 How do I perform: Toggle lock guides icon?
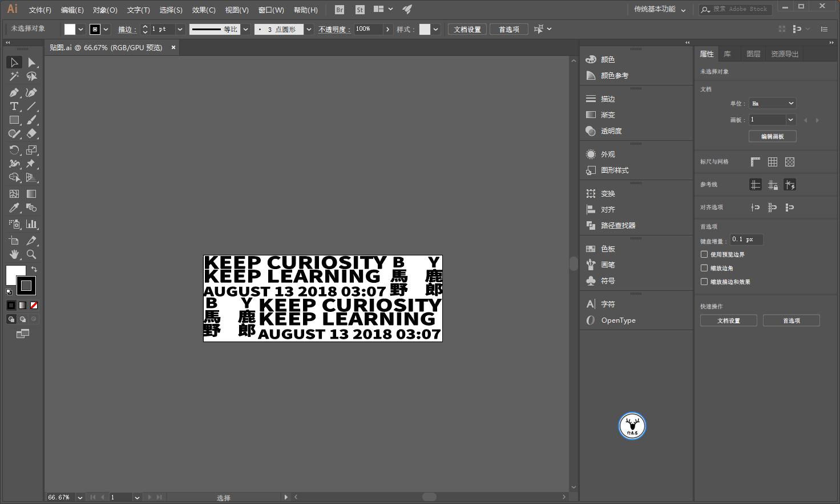(773, 185)
